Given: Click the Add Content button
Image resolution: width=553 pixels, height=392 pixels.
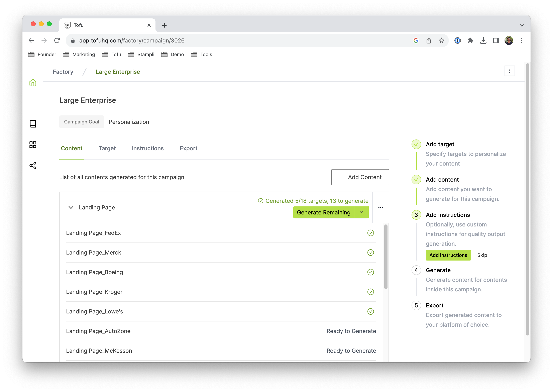Looking at the screenshot, I should [360, 177].
